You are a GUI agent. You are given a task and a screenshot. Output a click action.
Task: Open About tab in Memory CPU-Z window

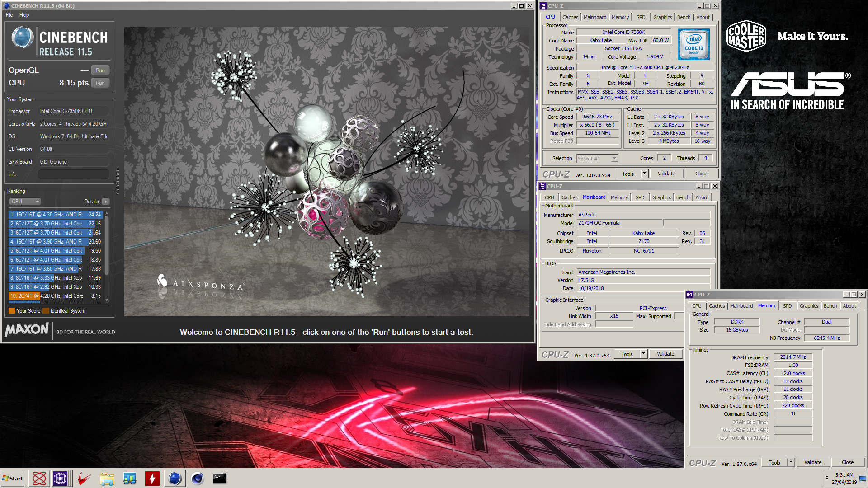pos(849,306)
